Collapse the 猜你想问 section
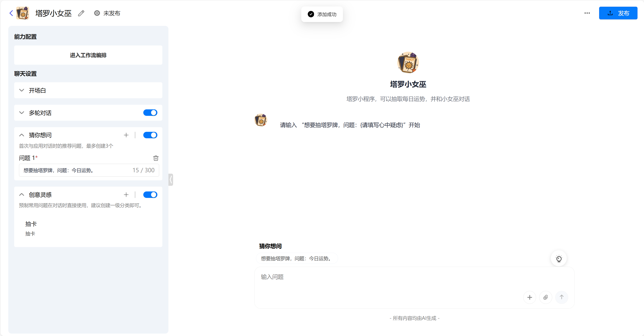Viewport: 644px width, 336px height. (x=21, y=135)
